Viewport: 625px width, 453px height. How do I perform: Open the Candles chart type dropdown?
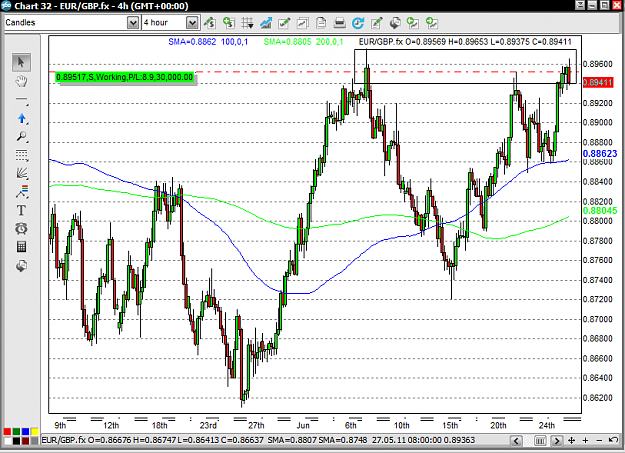(133, 23)
